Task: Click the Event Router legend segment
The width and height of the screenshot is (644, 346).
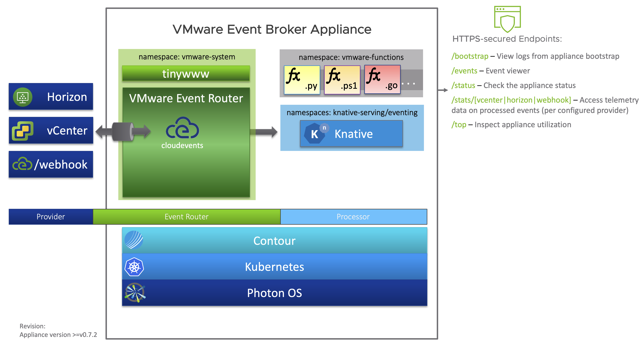Action: [x=186, y=217]
